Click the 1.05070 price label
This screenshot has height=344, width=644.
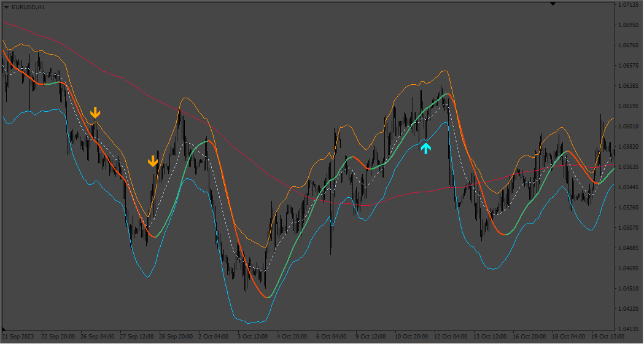tap(629, 228)
